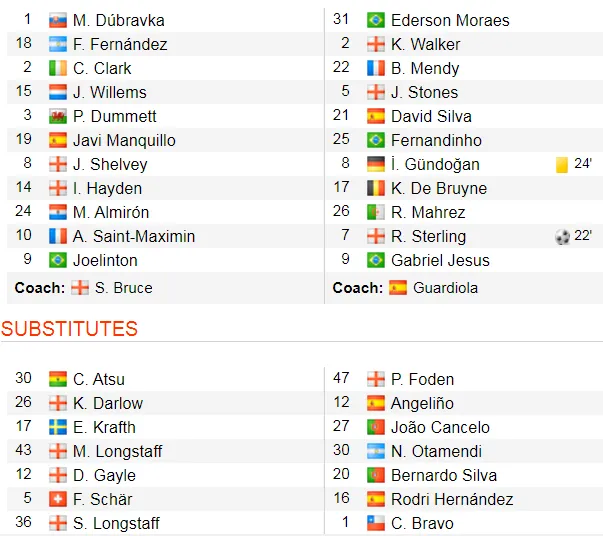Image resolution: width=603 pixels, height=536 pixels.
Task: Click the SUBSTITUTES section heading
Action: point(69,329)
